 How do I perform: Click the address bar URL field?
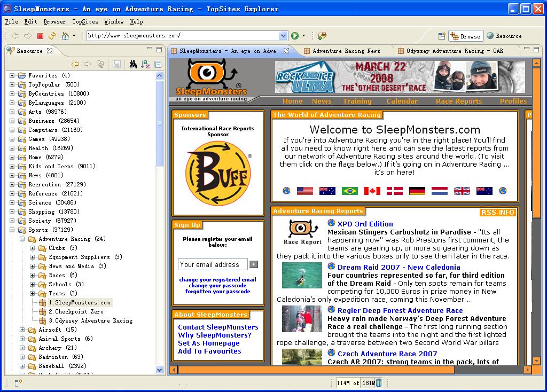183,36
